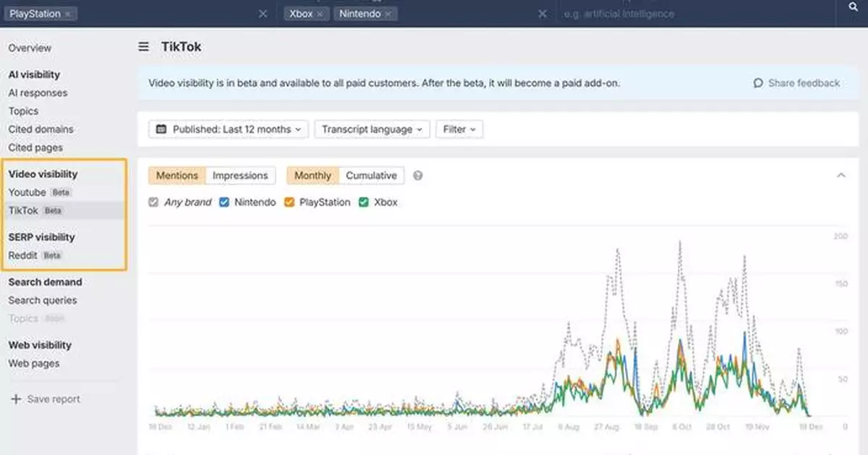
Task: Click the help question mark beside chart toggles
Action: (x=418, y=175)
